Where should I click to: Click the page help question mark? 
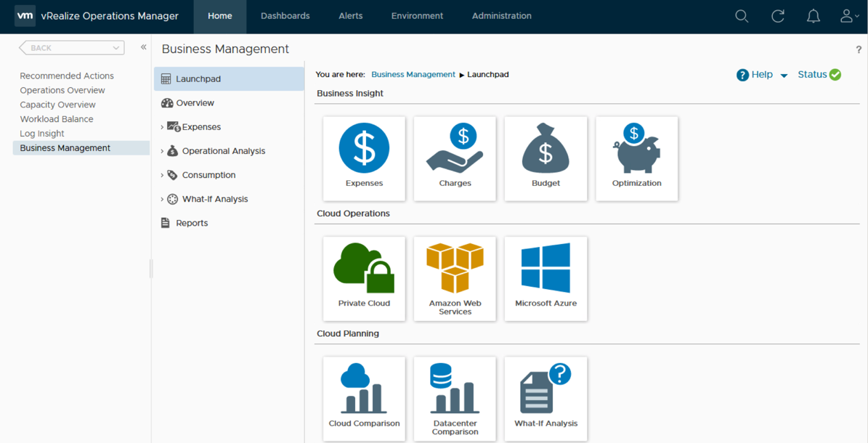[x=859, y=49]
